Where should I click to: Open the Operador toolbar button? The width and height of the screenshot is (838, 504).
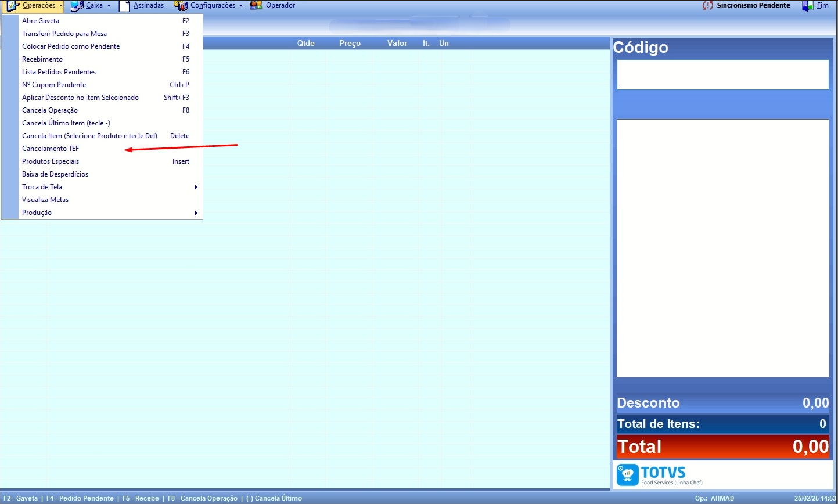pyautogui.click(x=272, y=6)
